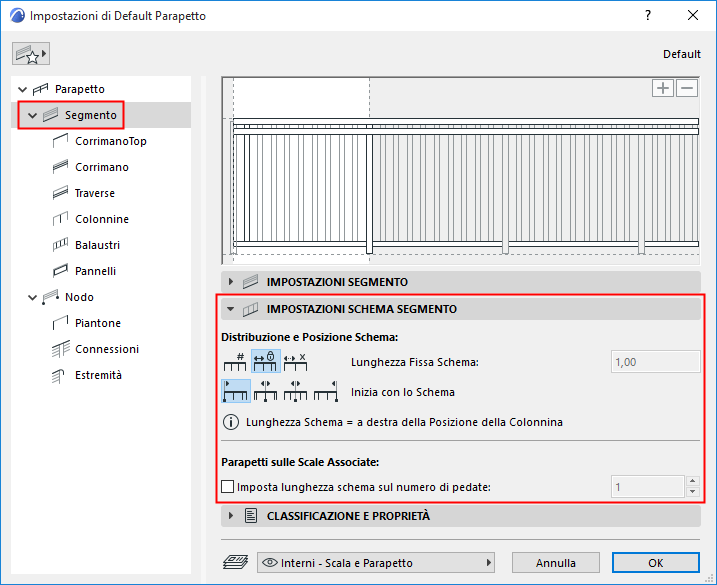
Task: Increase the pedate number stepper
Action: pos(693,481)
